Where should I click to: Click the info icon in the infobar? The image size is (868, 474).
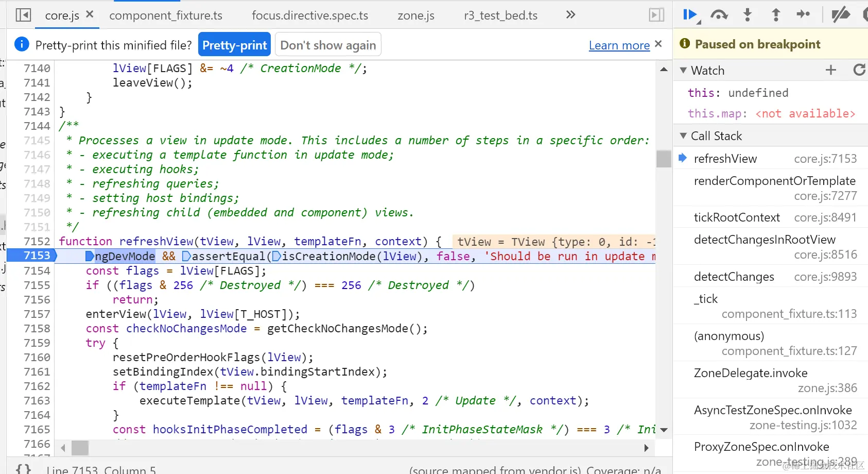click(x=22, y=44)
